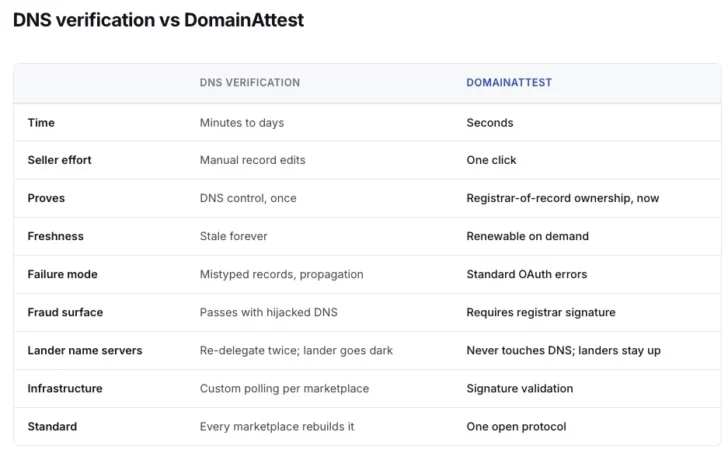Screen dimensions: 728x453
Task: Click "Never touches DNS; landers stay up" cell
Action: (x=563, y=350)
